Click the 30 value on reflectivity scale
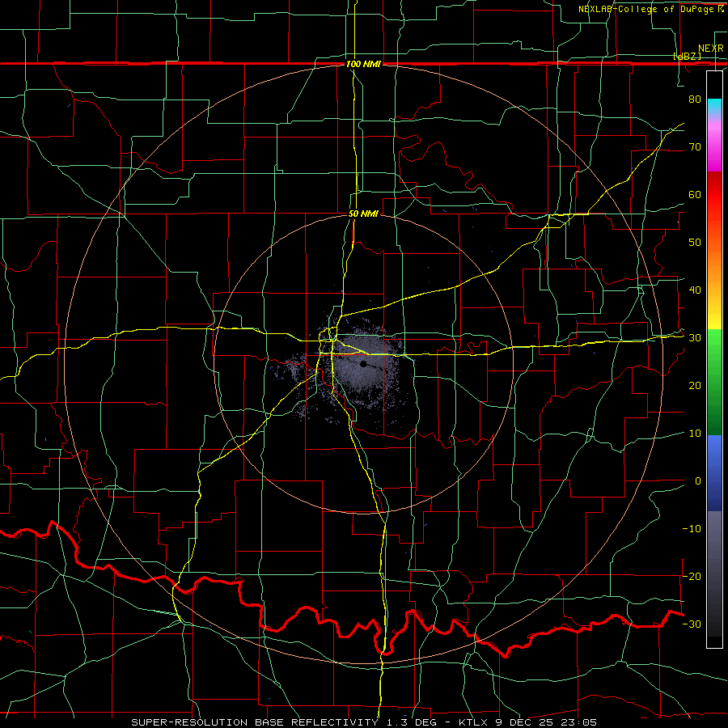The image size is (728, 728). click(x=695, y=338)
